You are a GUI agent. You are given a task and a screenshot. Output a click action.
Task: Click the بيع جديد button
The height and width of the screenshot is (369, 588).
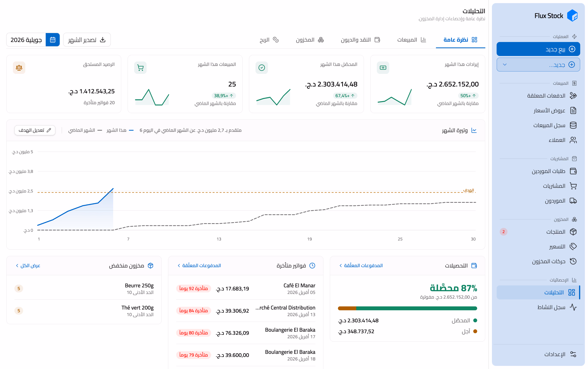[538, 49]
